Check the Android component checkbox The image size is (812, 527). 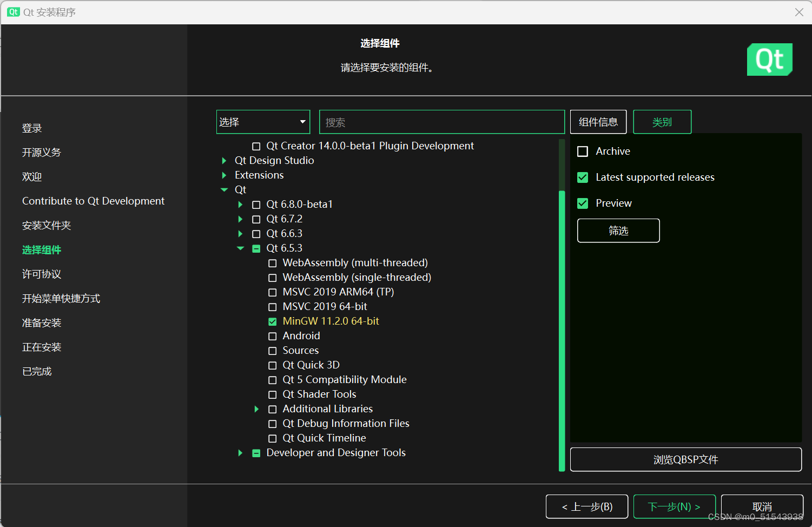pyautogui.click(x=273, y=336)
